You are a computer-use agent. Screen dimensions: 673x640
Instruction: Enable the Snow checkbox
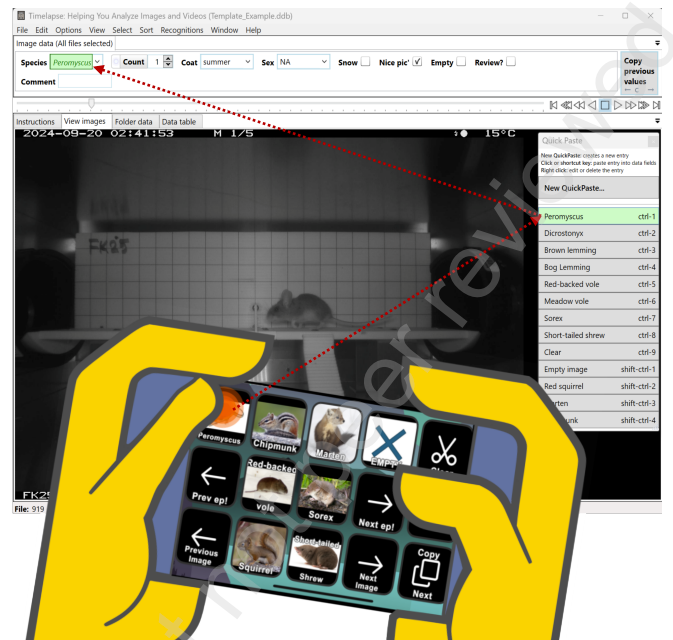[x=366, y=62]
